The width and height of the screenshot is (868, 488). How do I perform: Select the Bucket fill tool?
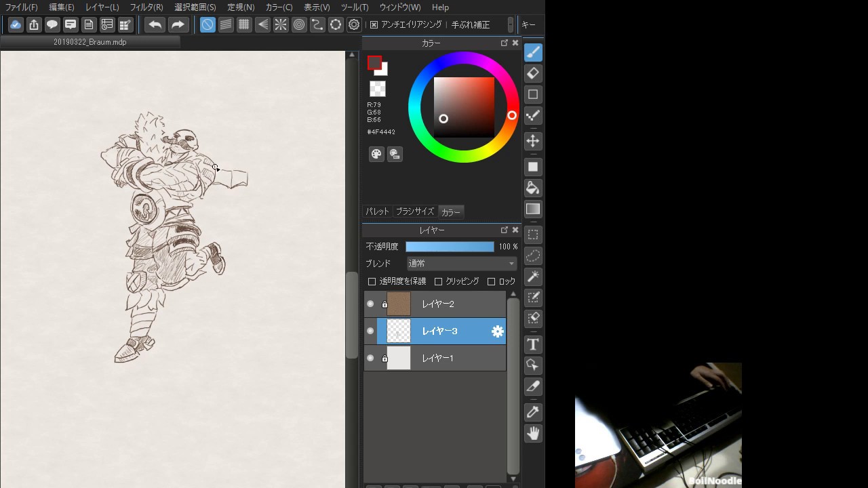tap(533, 188)
